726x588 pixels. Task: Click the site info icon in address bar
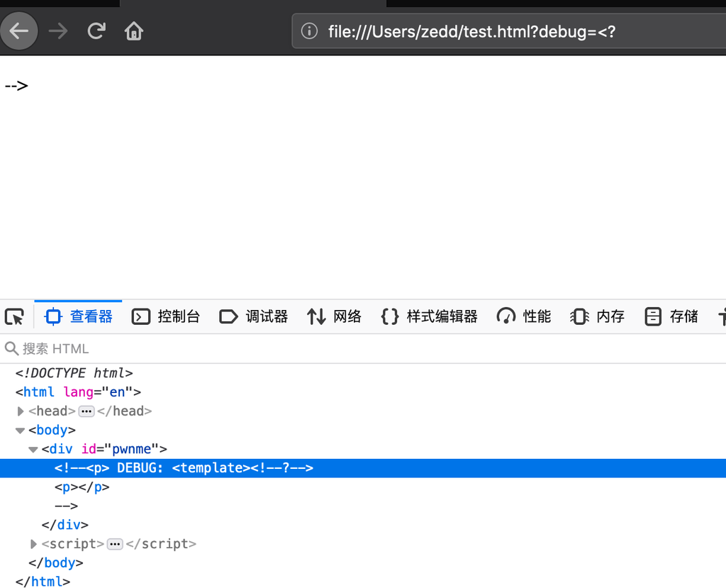pyautogui.click(x=308, y=31)
